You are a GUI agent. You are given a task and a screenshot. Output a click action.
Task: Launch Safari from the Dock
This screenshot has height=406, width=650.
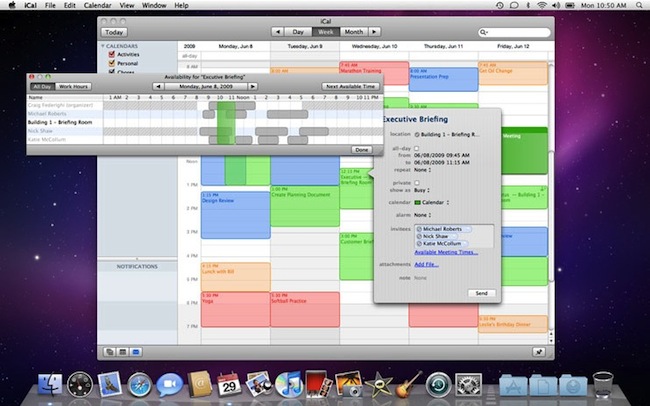point(139,384)
